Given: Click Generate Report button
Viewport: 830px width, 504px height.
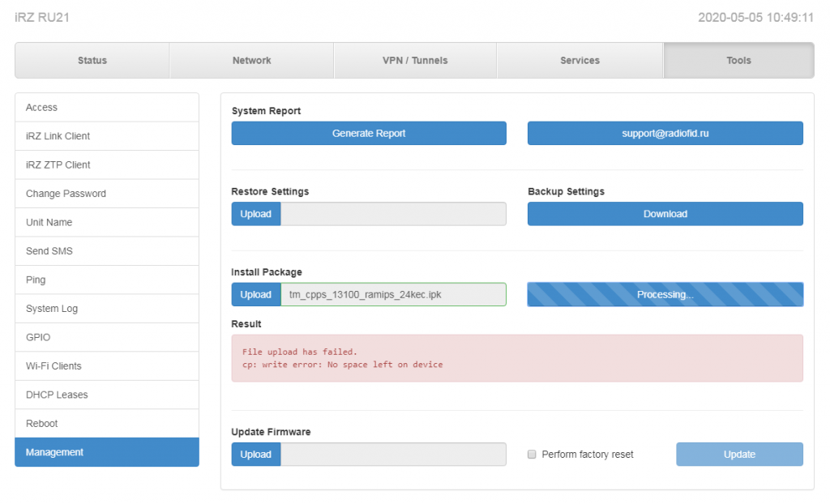Looking at the screenshot, I should click(x=369, y=134).
